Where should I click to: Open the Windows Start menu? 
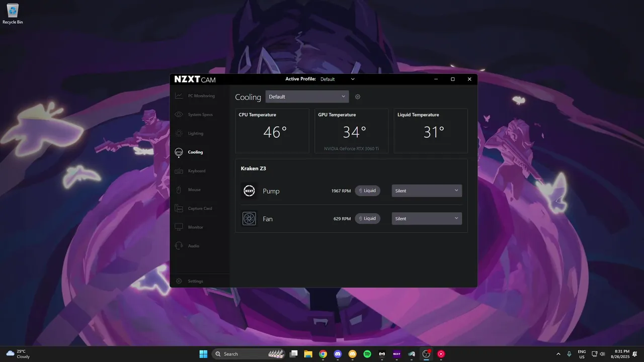[x=203, y=354]
